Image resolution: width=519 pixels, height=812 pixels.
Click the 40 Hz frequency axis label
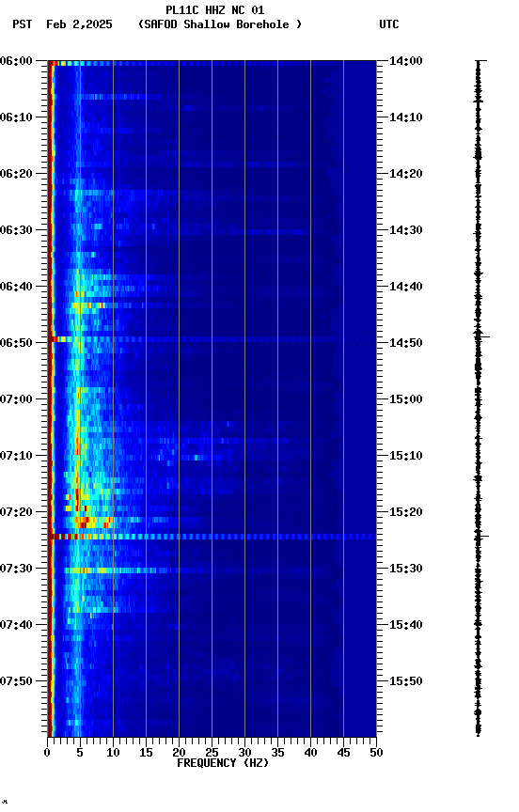tap(310, 754)
